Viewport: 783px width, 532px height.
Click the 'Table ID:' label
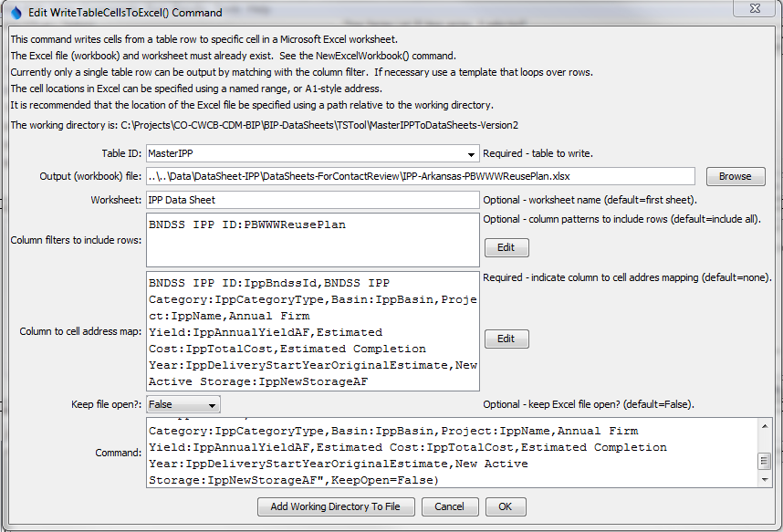pos(122,154)
